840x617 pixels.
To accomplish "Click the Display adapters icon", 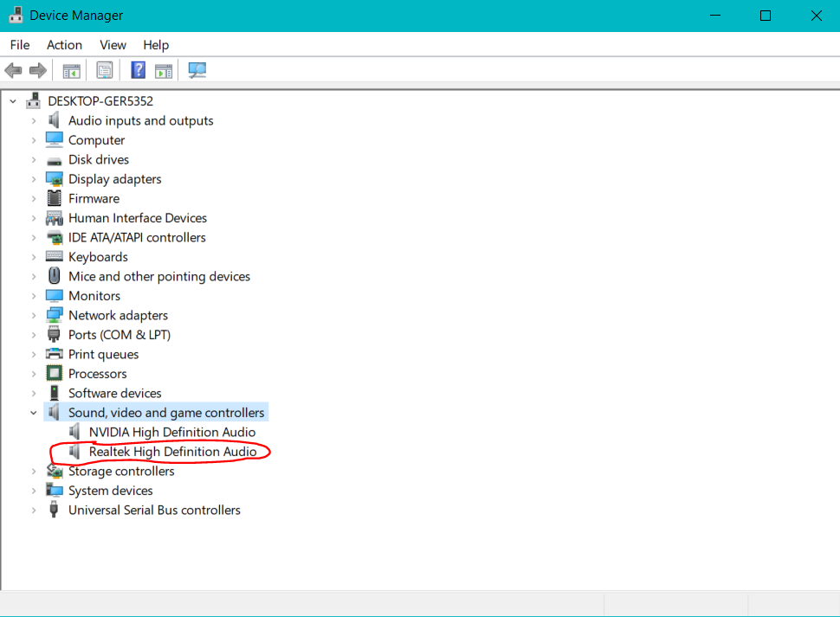I will pyautogui.click(x=54, y=179).
